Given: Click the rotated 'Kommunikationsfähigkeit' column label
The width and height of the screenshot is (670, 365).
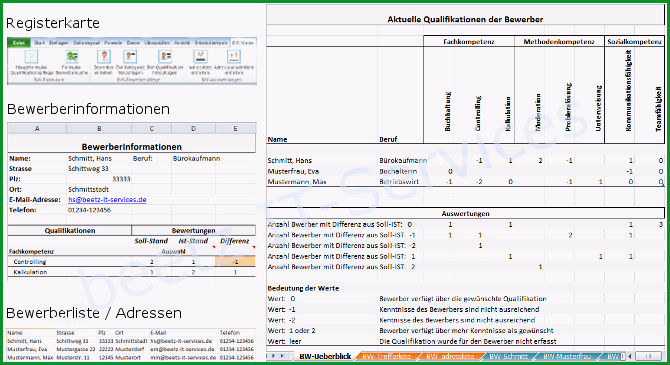Looking at the screenshot, I should click(x=628, y=91).
